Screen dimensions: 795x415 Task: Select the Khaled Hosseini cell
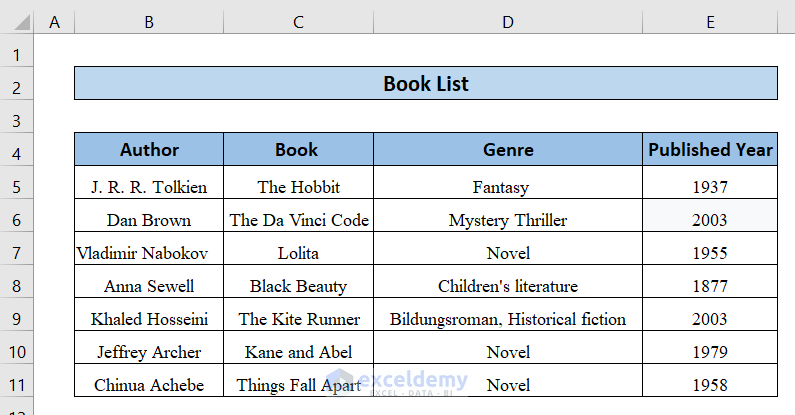pyautogui.click(x=149, y=319)
